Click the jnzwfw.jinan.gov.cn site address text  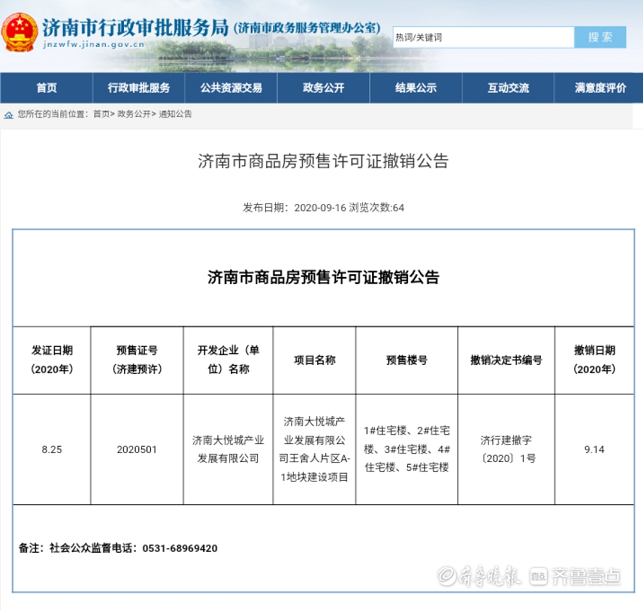point(86,44)
